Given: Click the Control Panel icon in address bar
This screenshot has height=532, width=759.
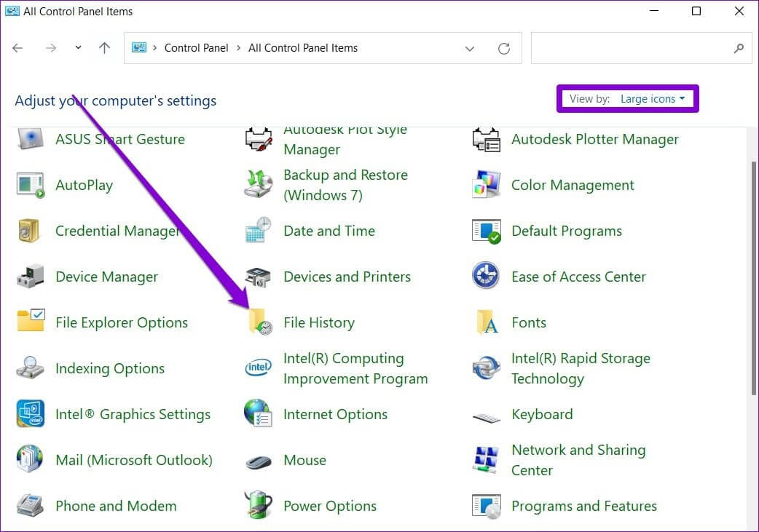Looking at the screenshot, I should point(139,47).
